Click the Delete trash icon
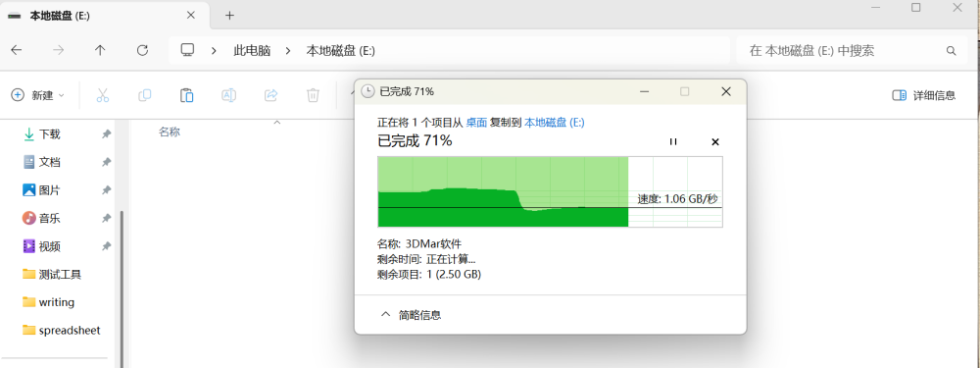Image resolution: width=980 pixels, height=368 pixels. [313, 95]
